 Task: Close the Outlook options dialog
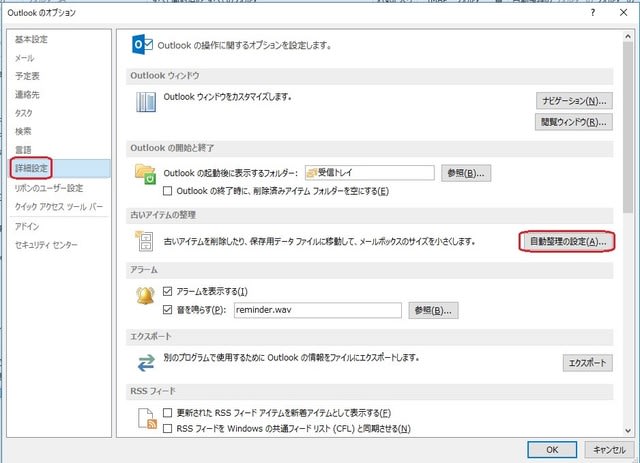pyautogui.click(x=623, y=13)
